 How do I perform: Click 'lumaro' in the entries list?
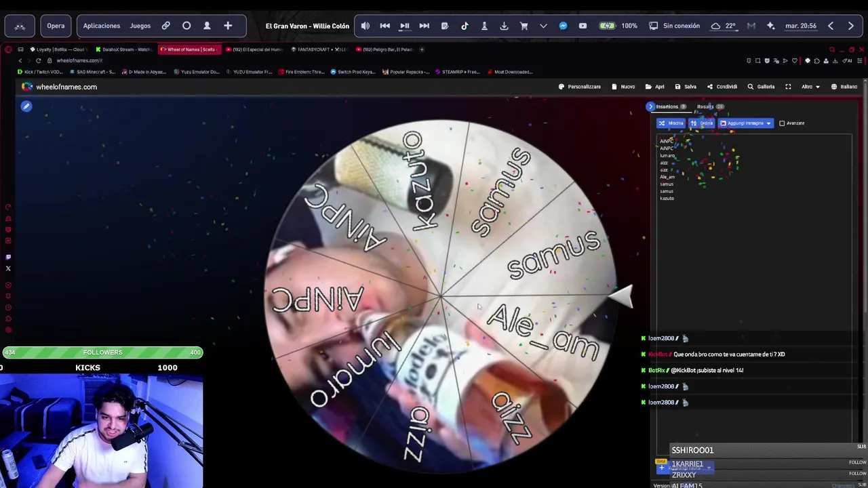[x=667, y=156]
